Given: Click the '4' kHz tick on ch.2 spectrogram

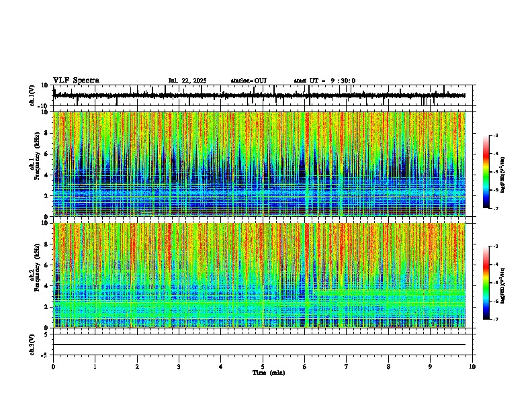Looking at the screenshot, I should click(46, 286).
